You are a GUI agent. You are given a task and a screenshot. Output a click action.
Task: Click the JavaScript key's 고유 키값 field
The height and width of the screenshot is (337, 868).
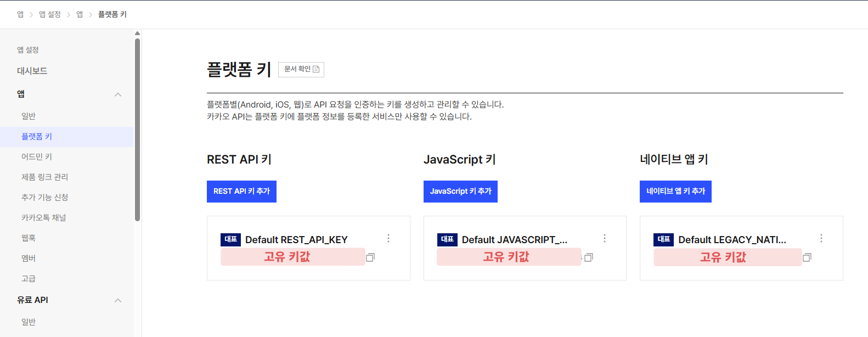(x=509, y=257)
